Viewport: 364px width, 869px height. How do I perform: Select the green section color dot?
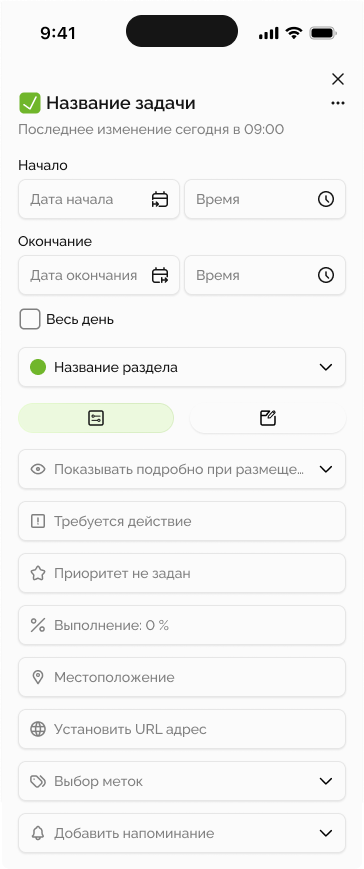[x=38, y=367]
